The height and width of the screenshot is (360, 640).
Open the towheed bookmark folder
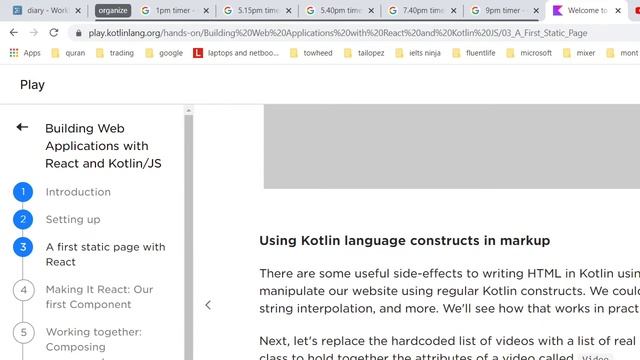[x=311, y=53]
